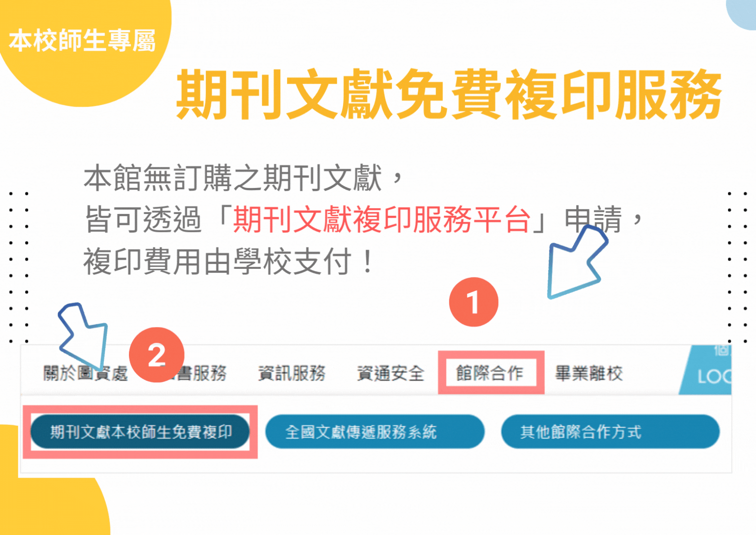Click the blue arrow pointing at 館際合作
Image resolution: width=756 pixels, height=535 pixels.
coord(577,263)
